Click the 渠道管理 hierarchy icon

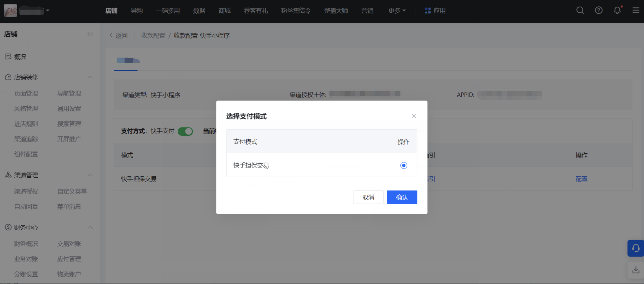(x=8, y=175)
